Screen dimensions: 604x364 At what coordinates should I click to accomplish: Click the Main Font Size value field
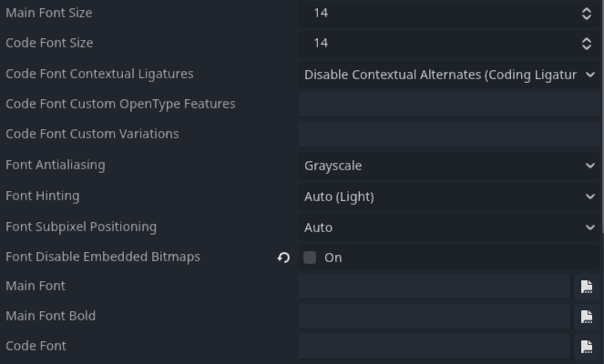click(439, 14)
